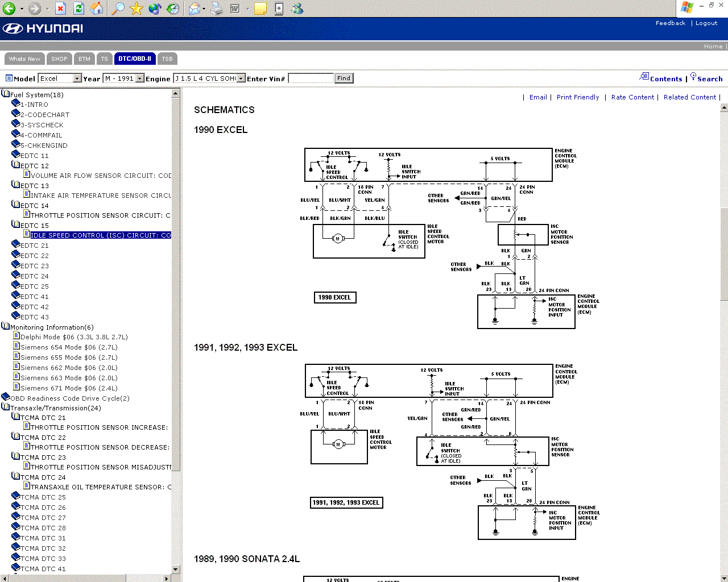Image resolution: width=728 pixels, height=582 pixels.
Task: Click the Find button
Action: coord(344,78)
